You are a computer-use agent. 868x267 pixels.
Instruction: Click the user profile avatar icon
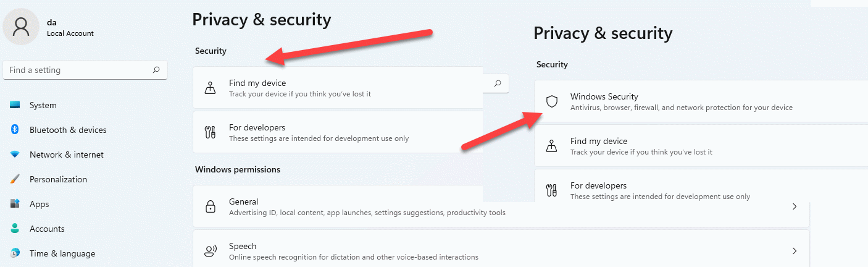(x=22, y=27)
